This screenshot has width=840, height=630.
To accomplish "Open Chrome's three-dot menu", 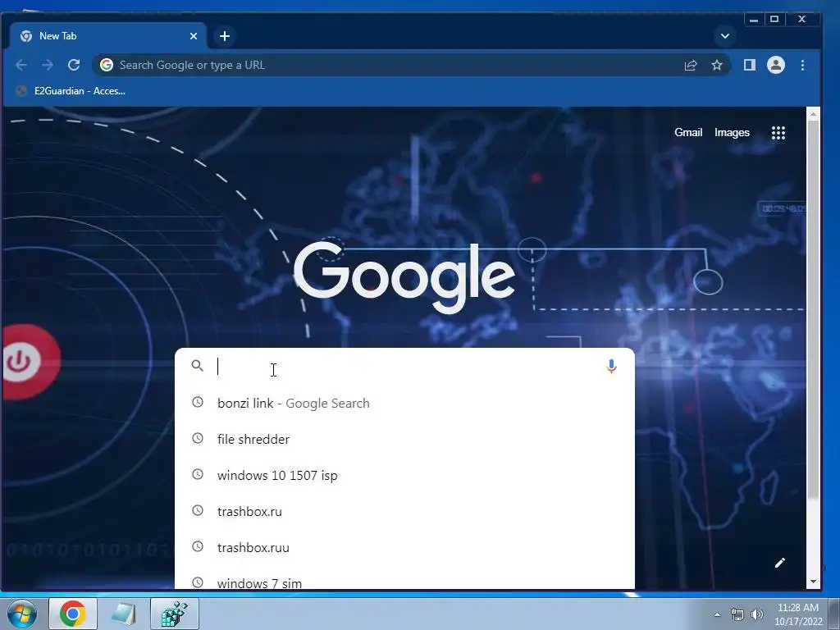I will (x=802, y=66).
